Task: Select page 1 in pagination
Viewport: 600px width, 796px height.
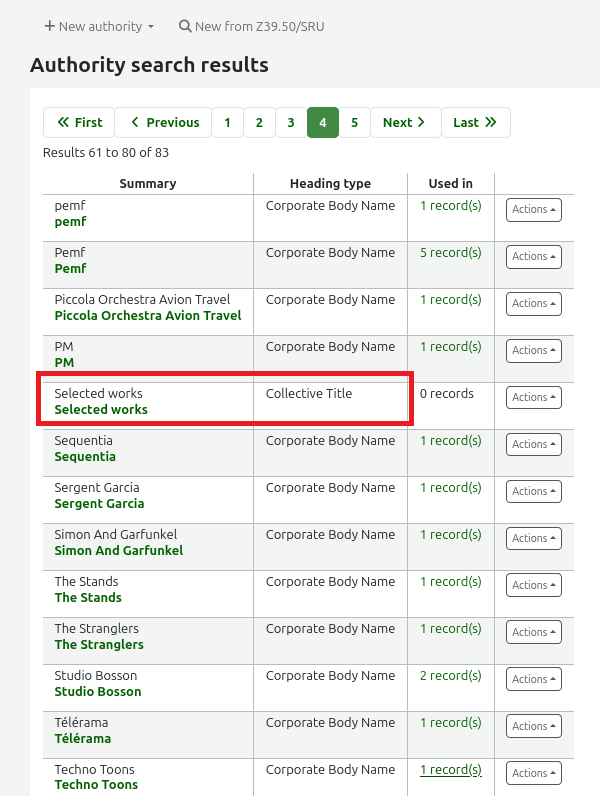Action: coord(227,122)
